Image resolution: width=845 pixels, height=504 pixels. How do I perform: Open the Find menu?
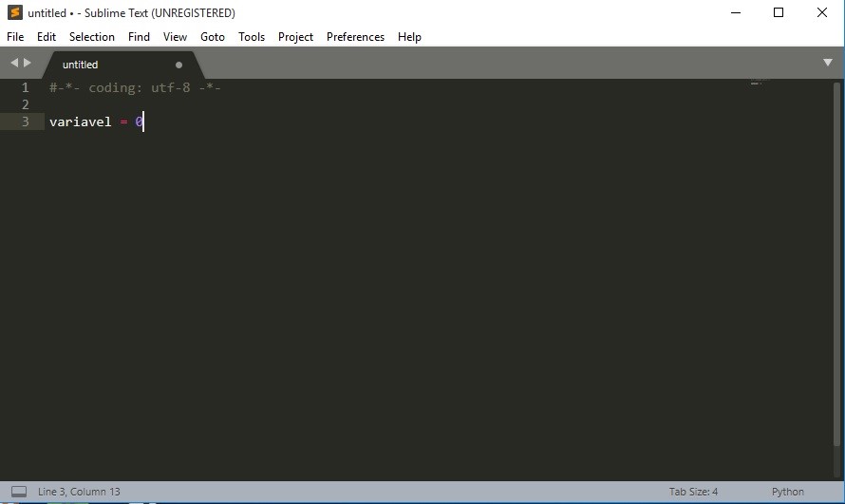click(x=139, y=37)
